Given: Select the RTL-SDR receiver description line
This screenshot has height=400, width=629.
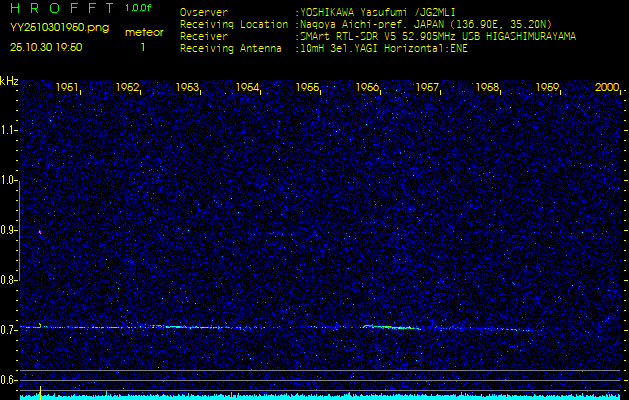Looking at the screenshot, I should 438,36.
